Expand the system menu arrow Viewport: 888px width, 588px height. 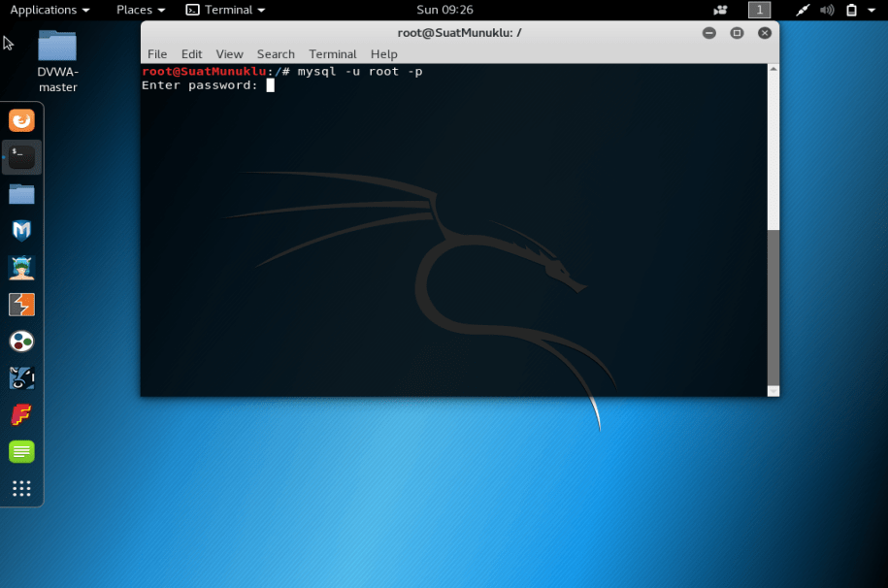[872, 10]
